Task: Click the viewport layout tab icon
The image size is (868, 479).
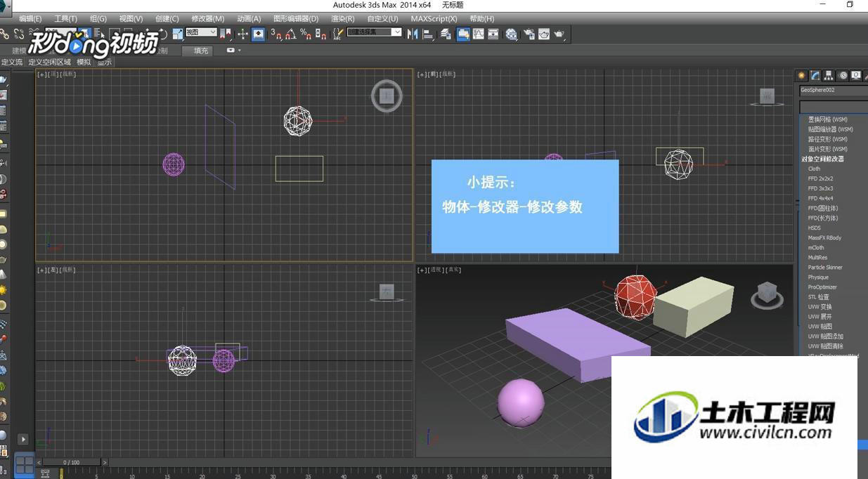Action: [25, 464]
